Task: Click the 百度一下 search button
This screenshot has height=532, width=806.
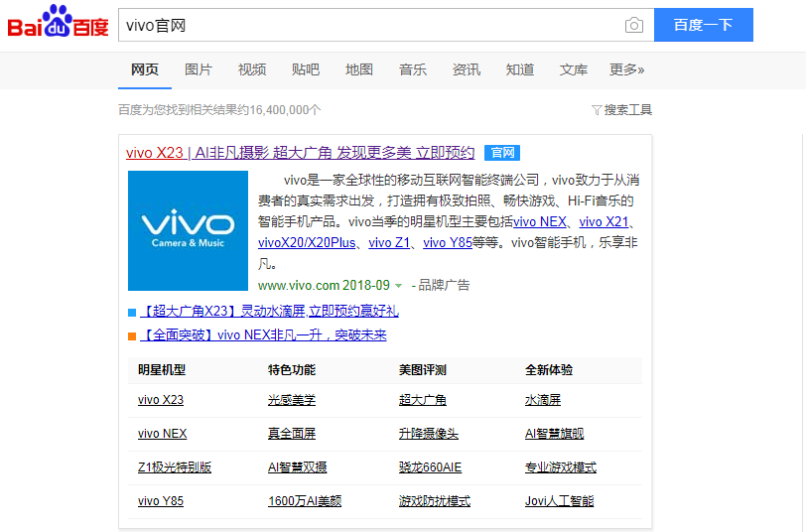Action: 703,25
